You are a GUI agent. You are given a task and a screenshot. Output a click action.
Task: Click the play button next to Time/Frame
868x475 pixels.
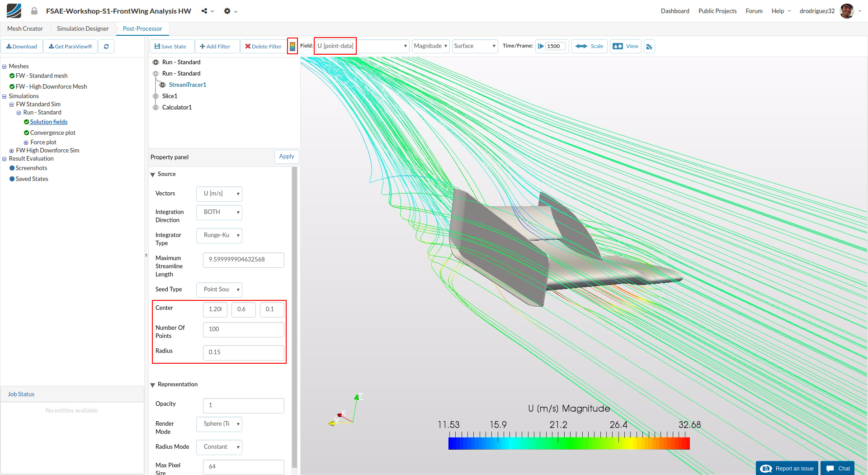(541, 46)
